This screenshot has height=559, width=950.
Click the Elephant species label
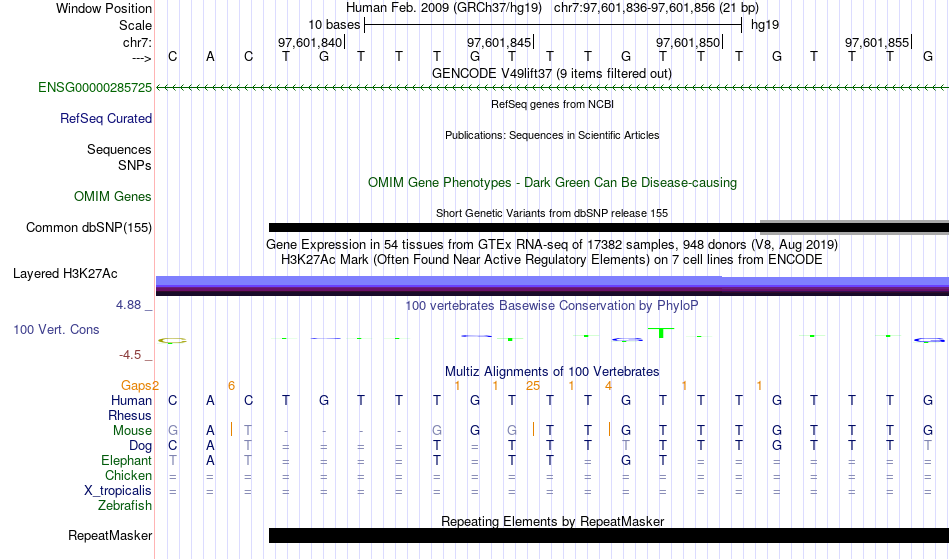(127, 461)
